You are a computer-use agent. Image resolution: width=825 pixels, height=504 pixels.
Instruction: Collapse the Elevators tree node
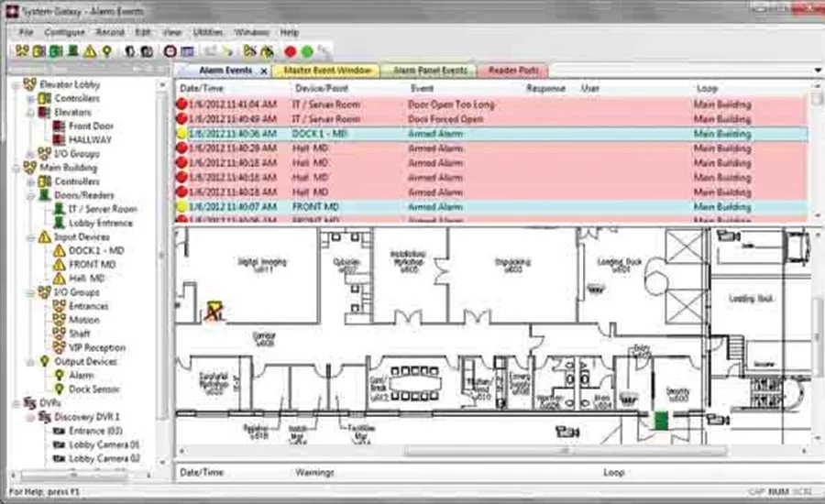30,113
